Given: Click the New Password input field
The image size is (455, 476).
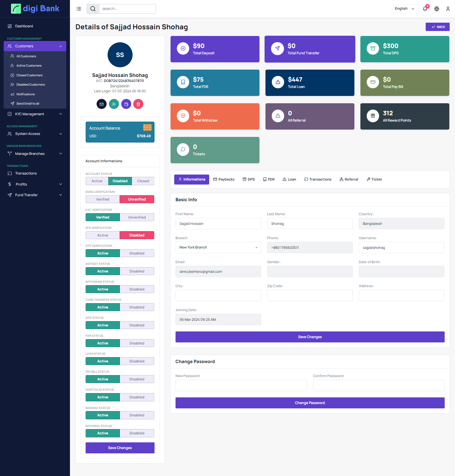Looking at the screenshot, I should pos(241,385).
